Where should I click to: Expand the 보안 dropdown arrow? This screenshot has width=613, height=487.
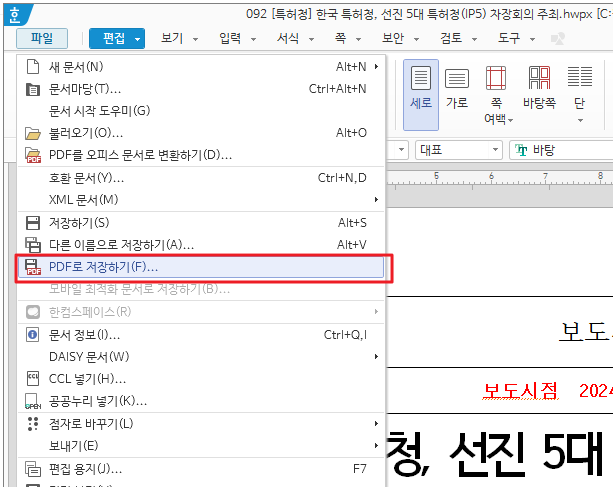click(x=416, y=39)
